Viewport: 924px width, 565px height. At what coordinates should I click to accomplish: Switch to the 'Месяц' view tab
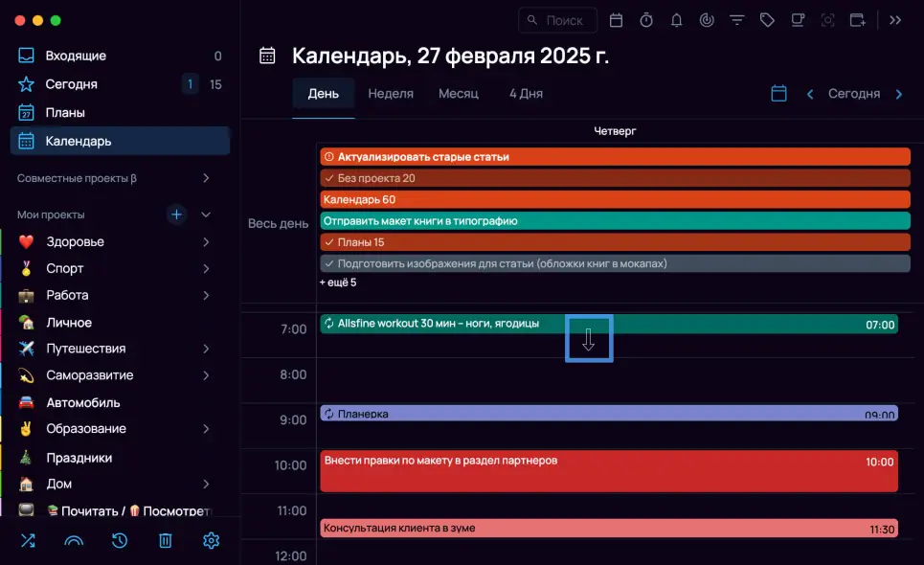[x=458, y=94]
